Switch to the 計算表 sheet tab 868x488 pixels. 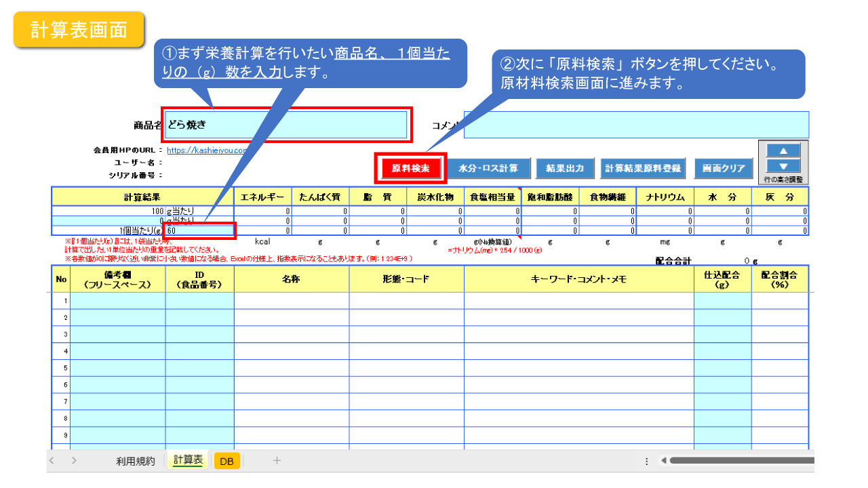coord(188,460)
